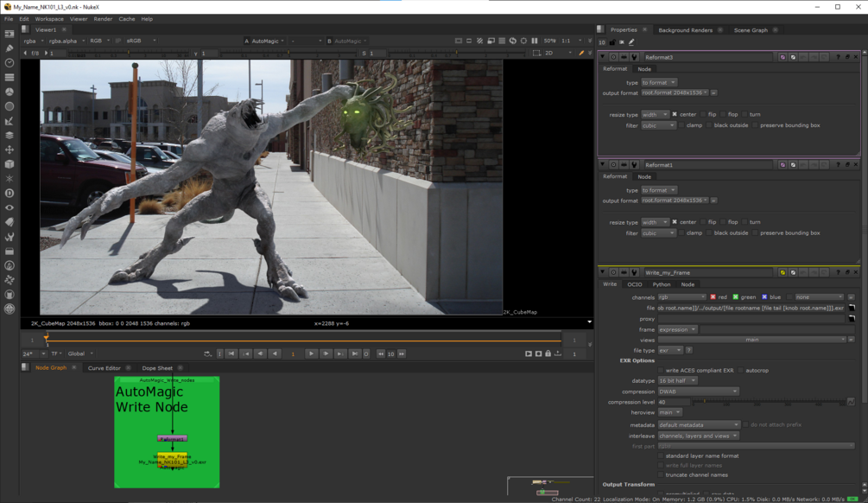Open Reformat3 type dropdown
Screen dimensions: 868x503
659,83
